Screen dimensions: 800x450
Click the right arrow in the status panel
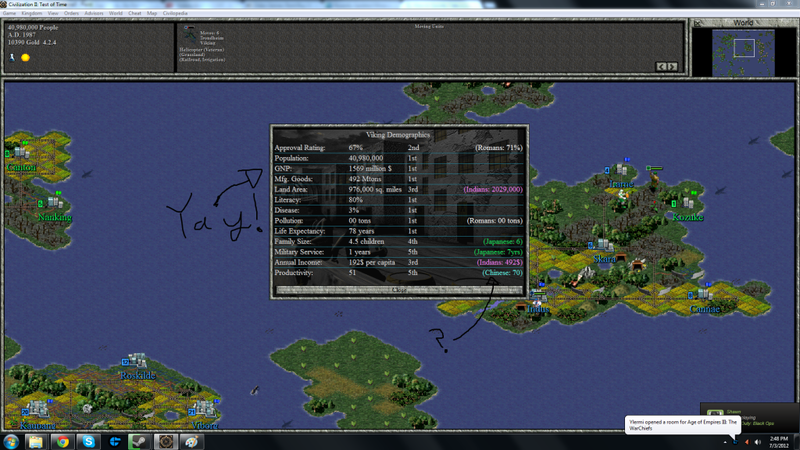[x=672, y=66]
